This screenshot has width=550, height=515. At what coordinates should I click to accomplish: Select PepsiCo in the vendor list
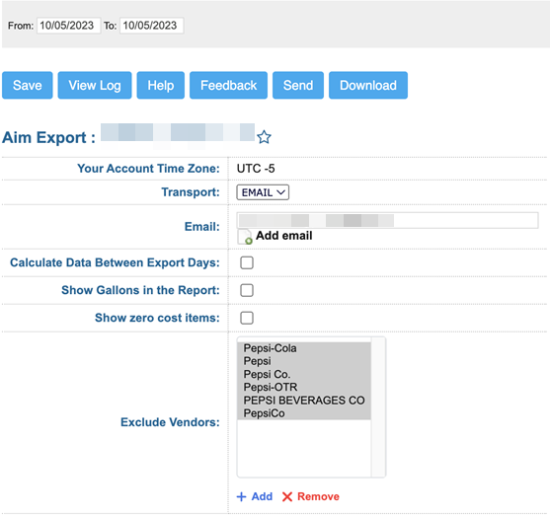click(x=304, y=413)
